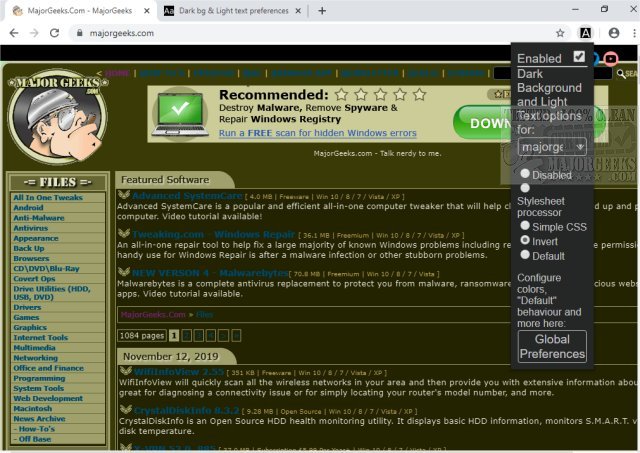Screen dimensions: 640x453
Task: Open the CD\DVD\Blu-Ray category
Action: tap(47, 269)
